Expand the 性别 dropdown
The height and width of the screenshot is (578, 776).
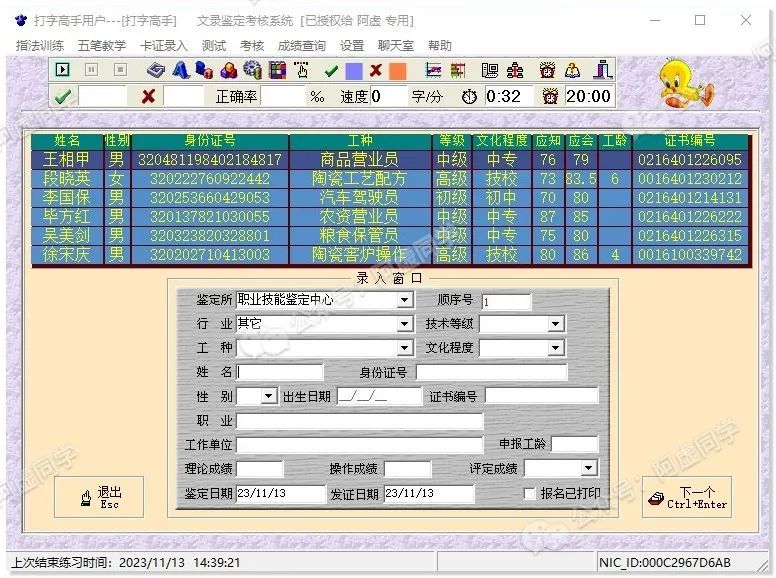[269, 396]
